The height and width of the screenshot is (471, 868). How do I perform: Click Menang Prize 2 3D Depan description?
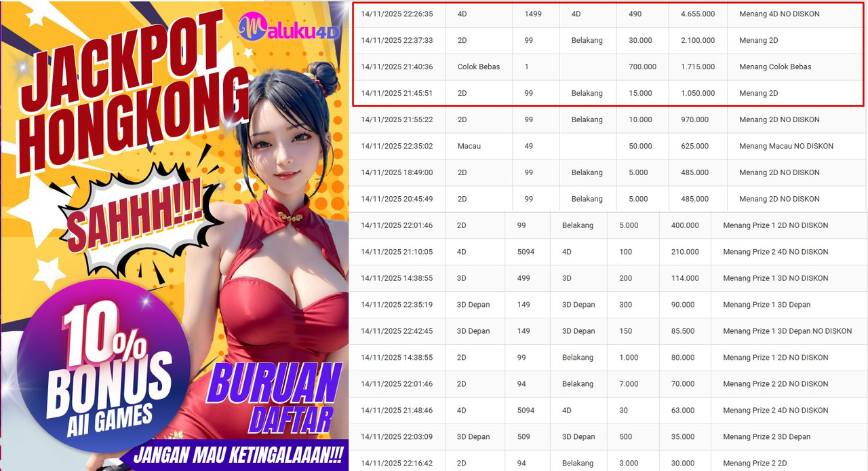pos(767,436)
